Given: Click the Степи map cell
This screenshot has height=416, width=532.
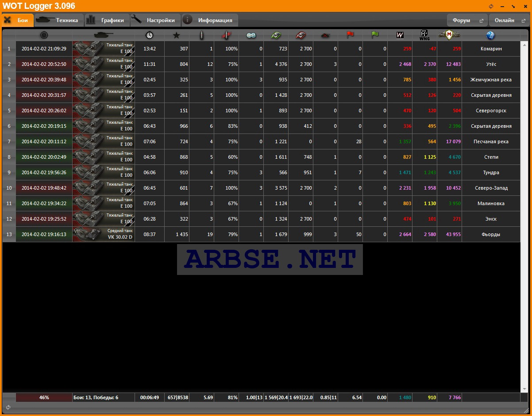Looking at the screenshot, I should [491, 157].
